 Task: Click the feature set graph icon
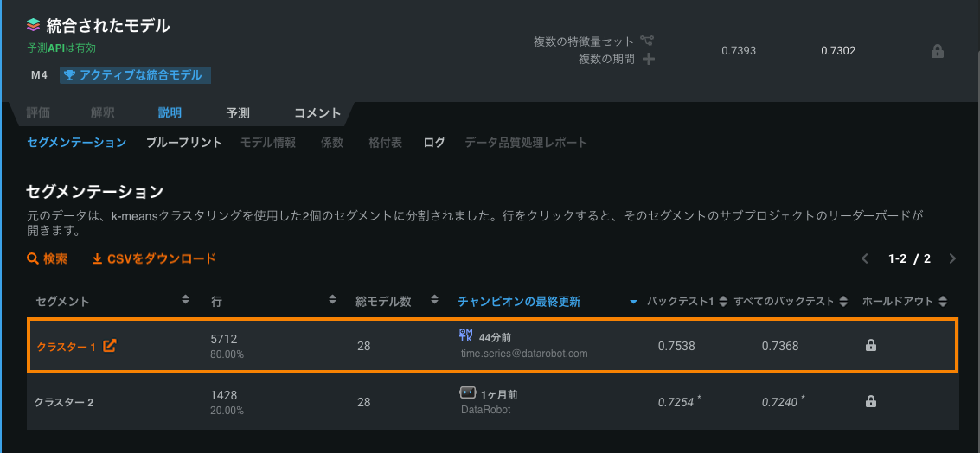(647, 41)
